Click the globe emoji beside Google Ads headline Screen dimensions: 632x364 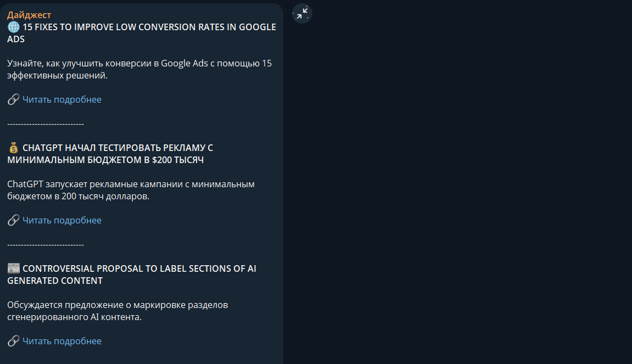point(14,27)
